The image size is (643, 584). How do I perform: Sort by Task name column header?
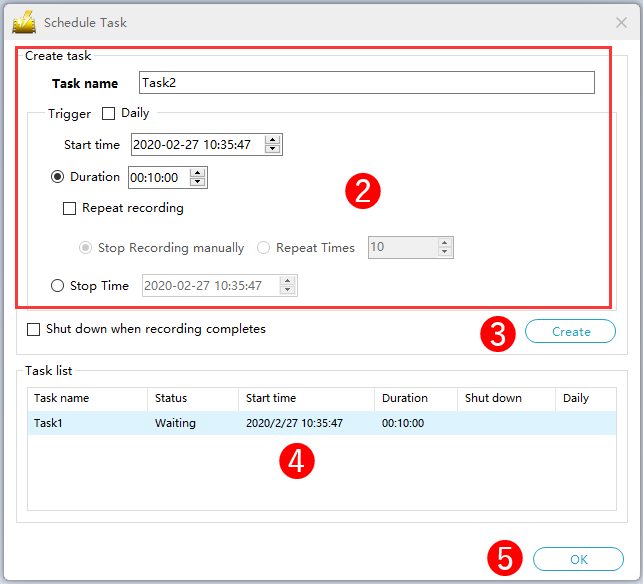tap(87, 398)
